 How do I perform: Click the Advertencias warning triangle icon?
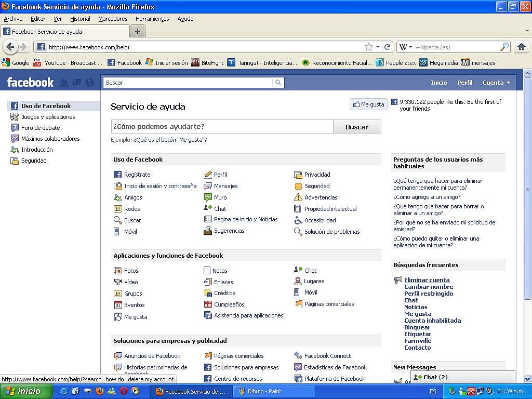pyautogui.click(x=298, y=197)
